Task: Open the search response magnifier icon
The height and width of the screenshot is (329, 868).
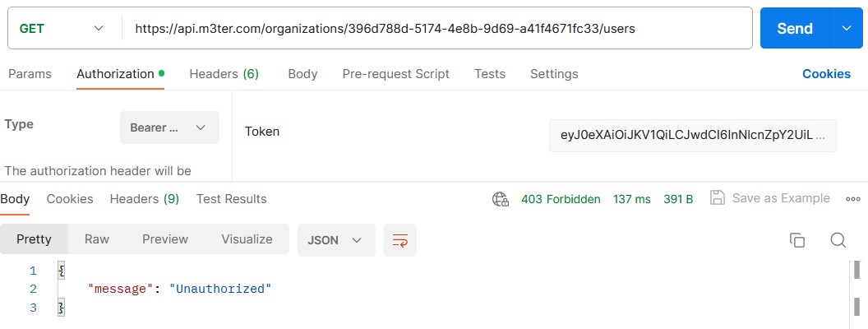Action: click(x=838, y=240)
